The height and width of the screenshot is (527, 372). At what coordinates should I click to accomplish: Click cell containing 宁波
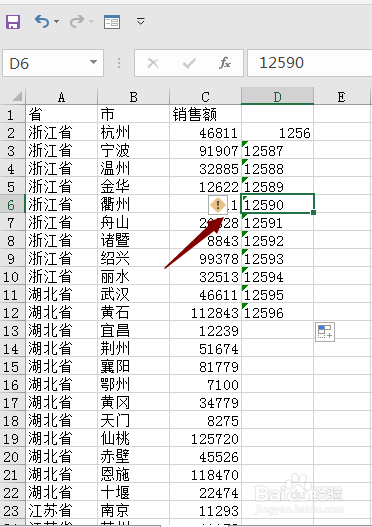click(x=133, y=151)
